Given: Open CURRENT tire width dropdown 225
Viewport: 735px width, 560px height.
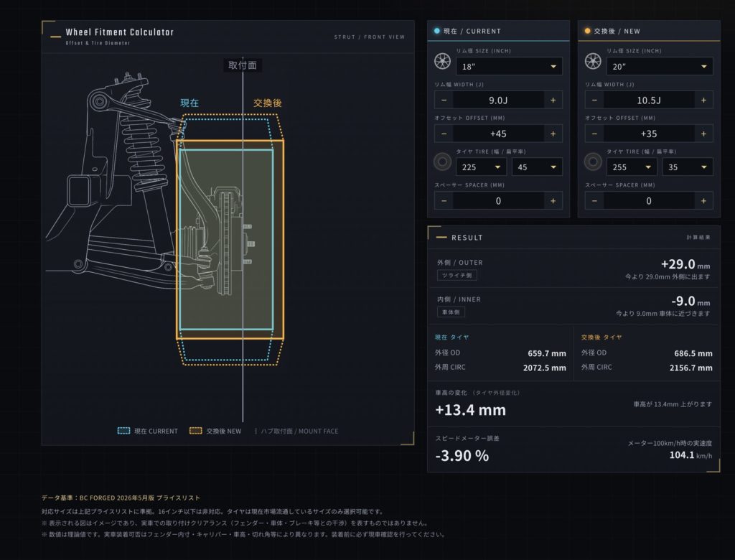Looking at the screenshot, I should (x=481, y=167).
